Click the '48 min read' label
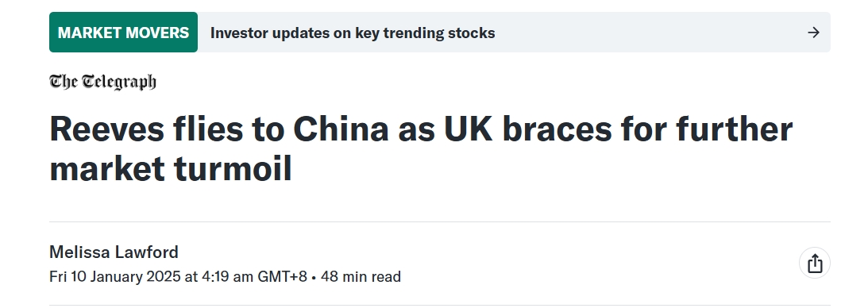 [361, 276]
